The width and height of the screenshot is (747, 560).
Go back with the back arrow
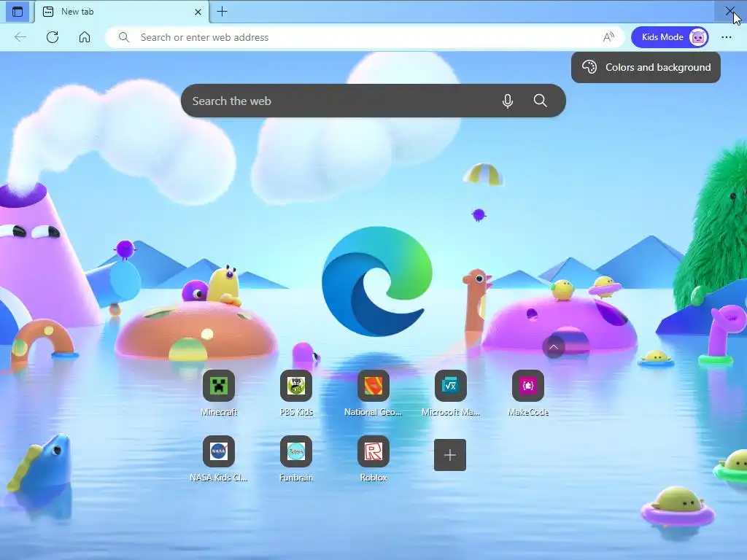click(20, 37)
